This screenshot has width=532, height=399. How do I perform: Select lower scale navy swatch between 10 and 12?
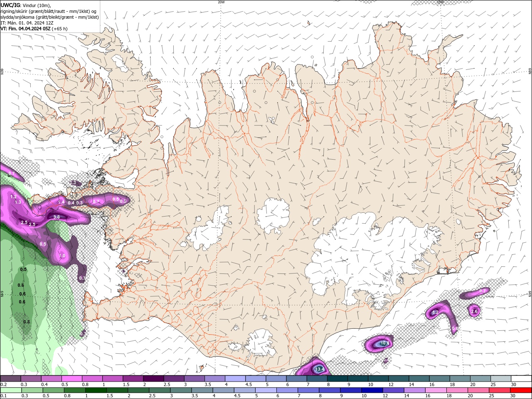[372, 390]
